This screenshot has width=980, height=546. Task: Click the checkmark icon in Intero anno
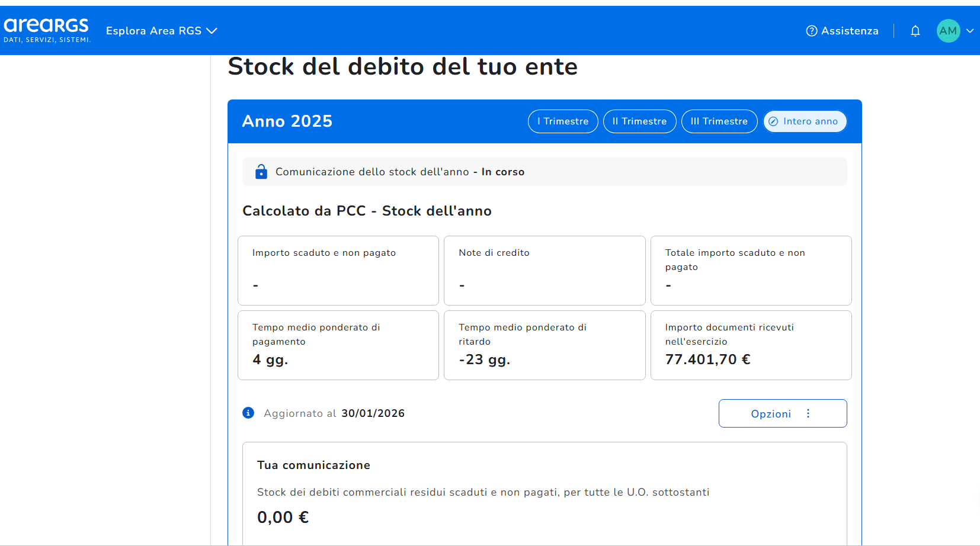click(773, 121)
